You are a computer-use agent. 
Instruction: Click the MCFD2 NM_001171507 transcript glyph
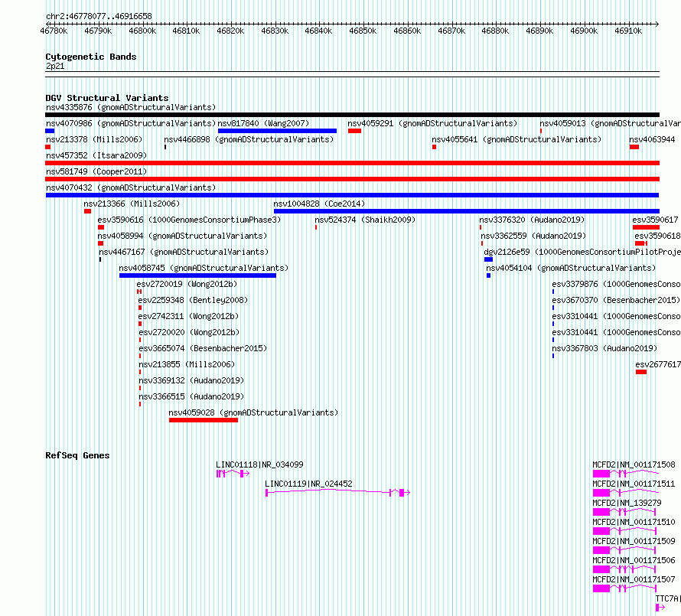coord(624,588)
